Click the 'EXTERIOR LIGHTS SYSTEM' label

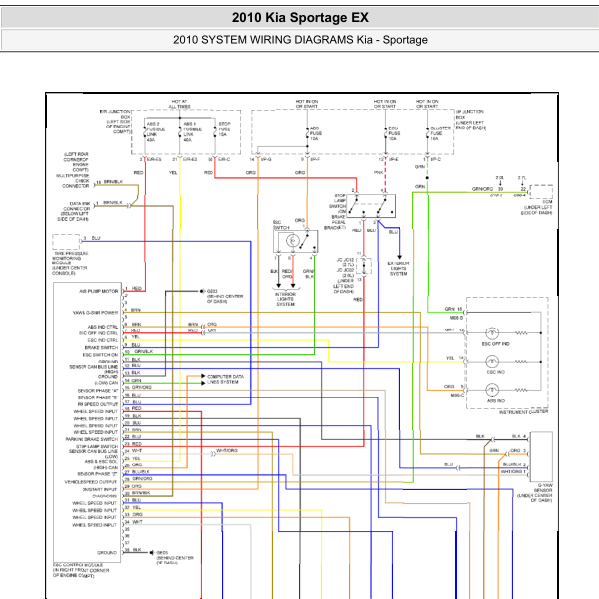398,269
